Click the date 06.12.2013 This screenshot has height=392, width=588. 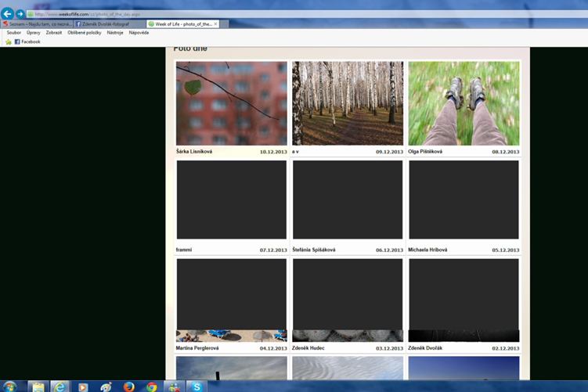(x=390, y=250)
